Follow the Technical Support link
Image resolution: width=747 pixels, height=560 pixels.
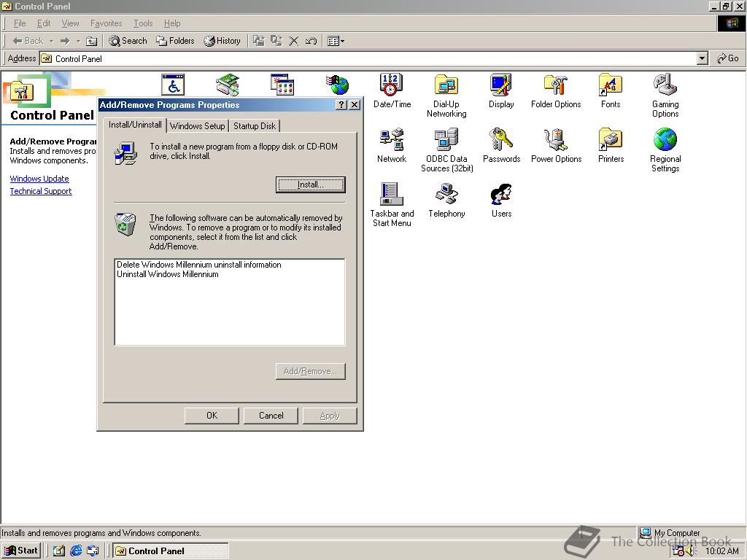click(41, 191)
